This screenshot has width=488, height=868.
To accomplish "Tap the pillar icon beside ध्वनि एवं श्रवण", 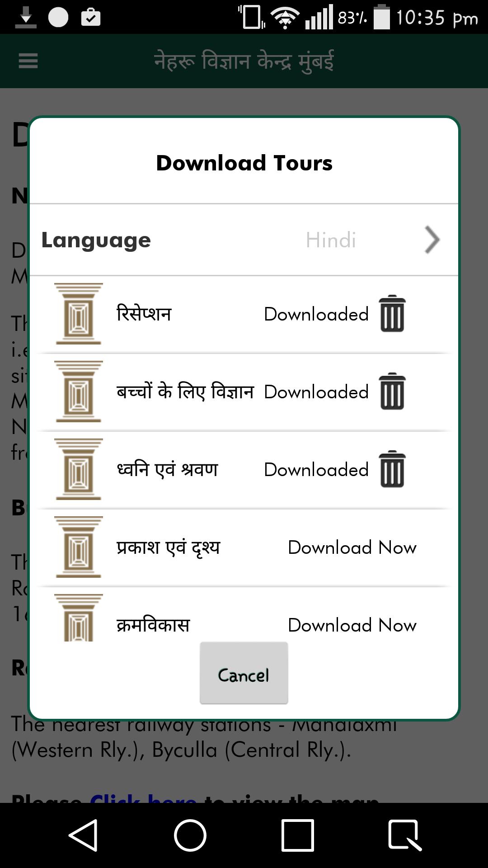I will click(x=79, y=469).
